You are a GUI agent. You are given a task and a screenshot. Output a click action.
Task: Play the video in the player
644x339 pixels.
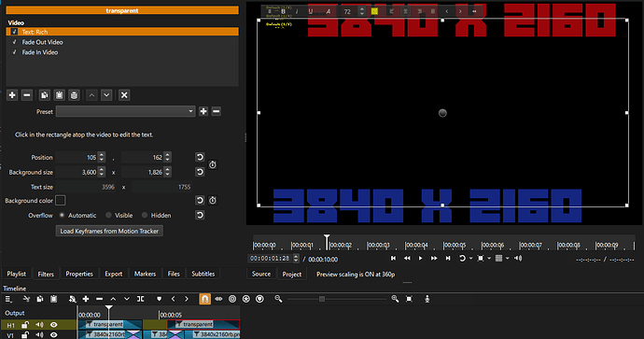coord(420,259)
